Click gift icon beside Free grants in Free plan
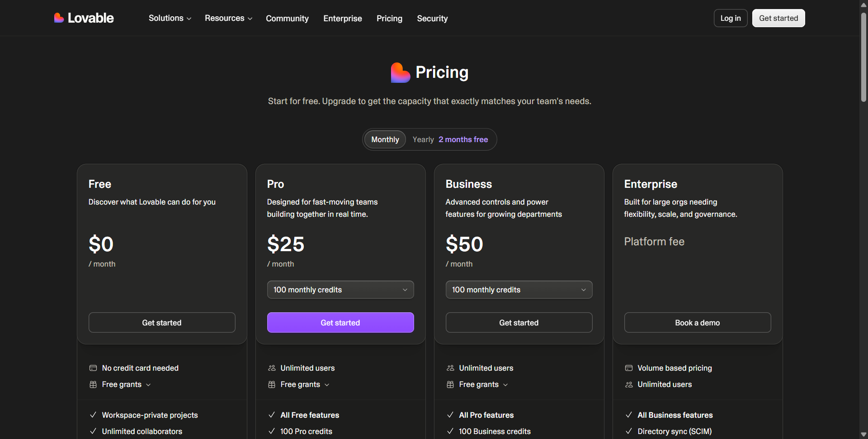The height and width of the screenshot is (439, 868). (93, 384)
